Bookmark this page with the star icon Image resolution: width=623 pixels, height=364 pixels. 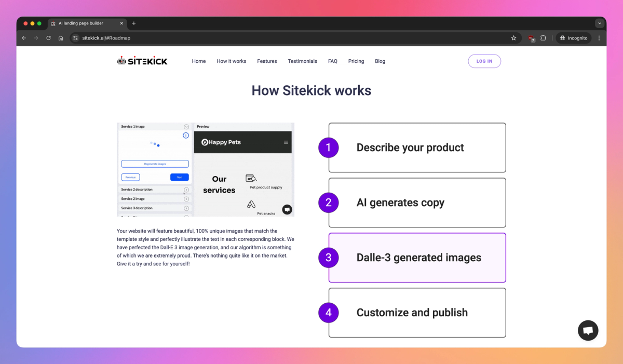click(513, 38)
